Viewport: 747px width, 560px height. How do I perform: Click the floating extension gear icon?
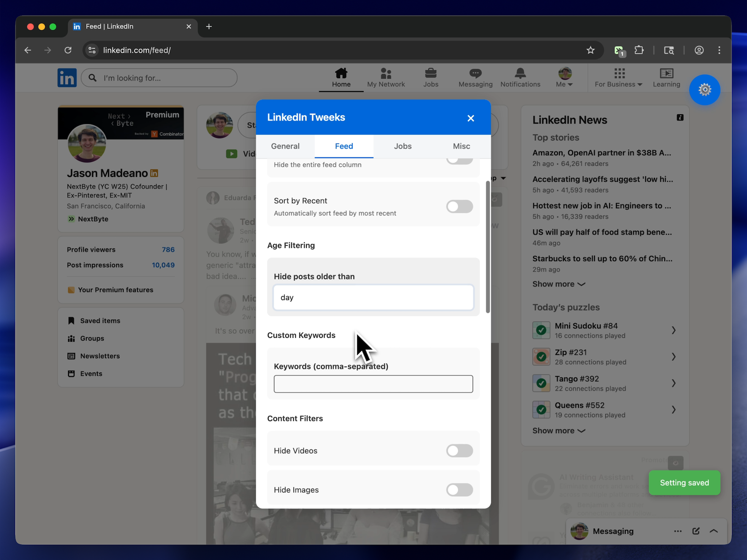(x=705, y=90)
